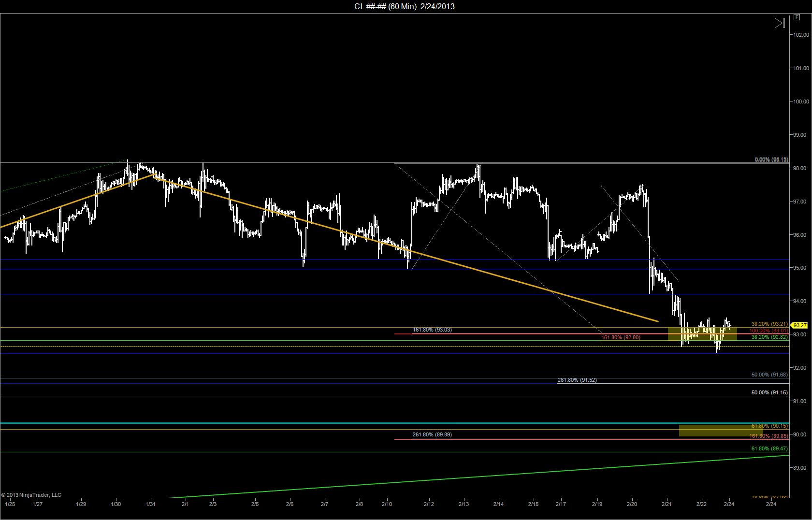This screenshot has height=520, width=812.
Task: Select the 161.80% (89.85) extension label
Action: click(768, 436)
